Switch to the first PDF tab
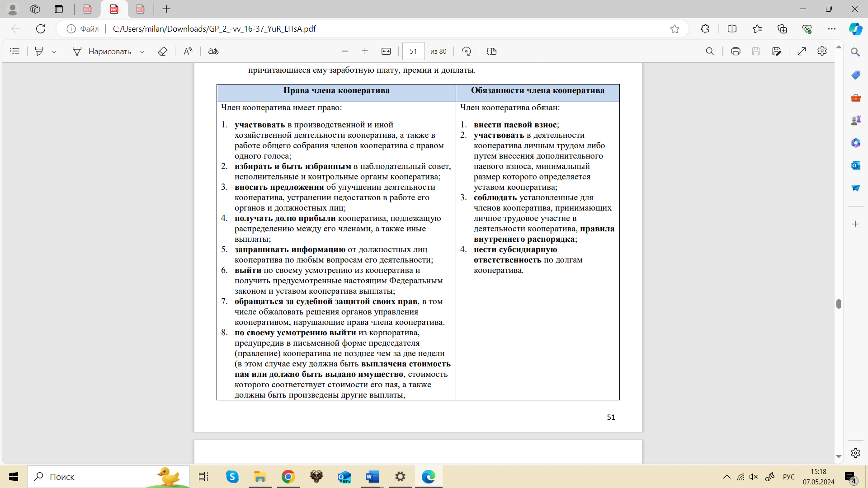Viewport: 868px width, 488px height. coord(87,9)
